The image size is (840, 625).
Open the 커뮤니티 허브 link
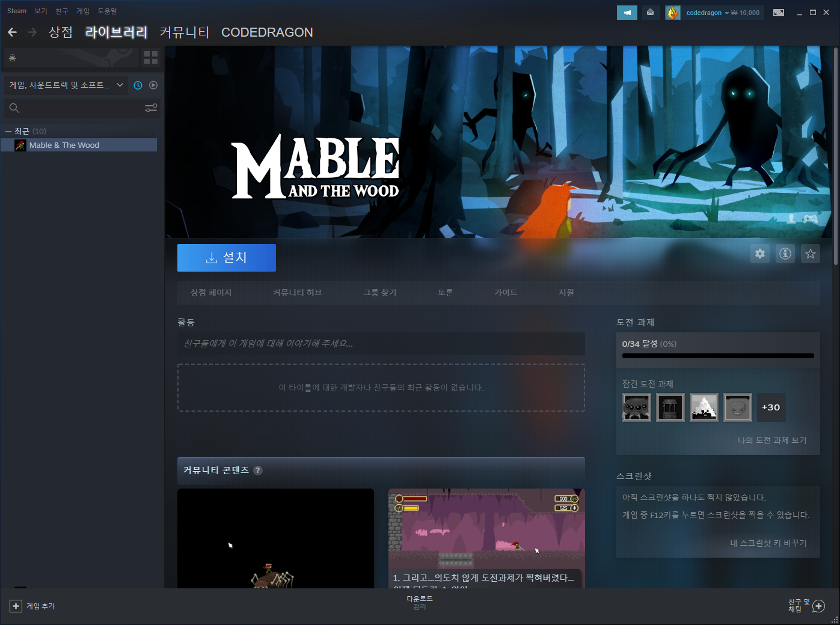click(x=297, y=293)
